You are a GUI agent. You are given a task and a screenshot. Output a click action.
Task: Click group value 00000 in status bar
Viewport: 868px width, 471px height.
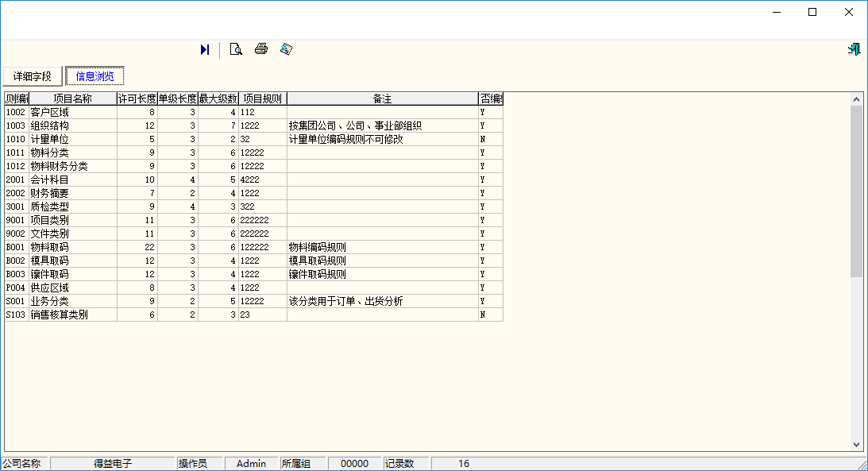[354, 464]
